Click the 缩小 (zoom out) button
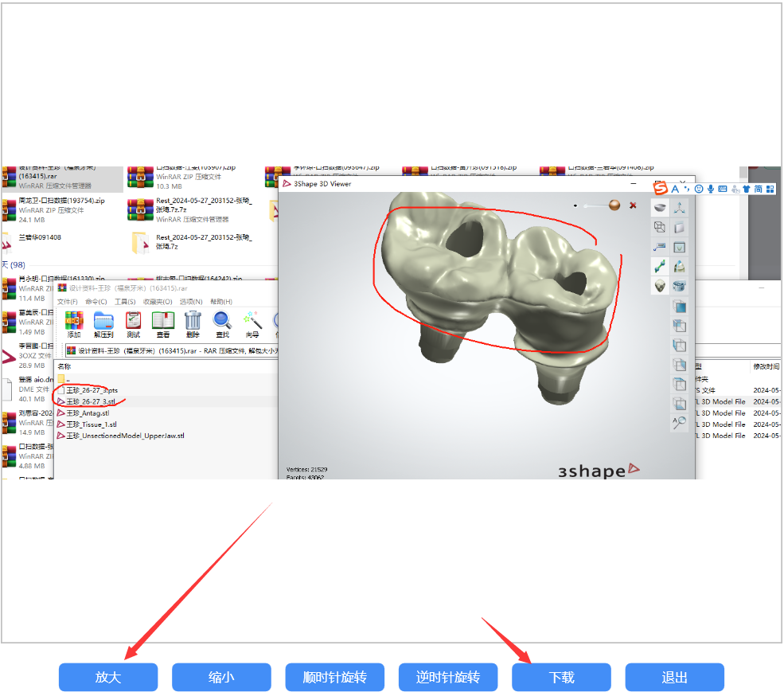 (x=221, y=677)
